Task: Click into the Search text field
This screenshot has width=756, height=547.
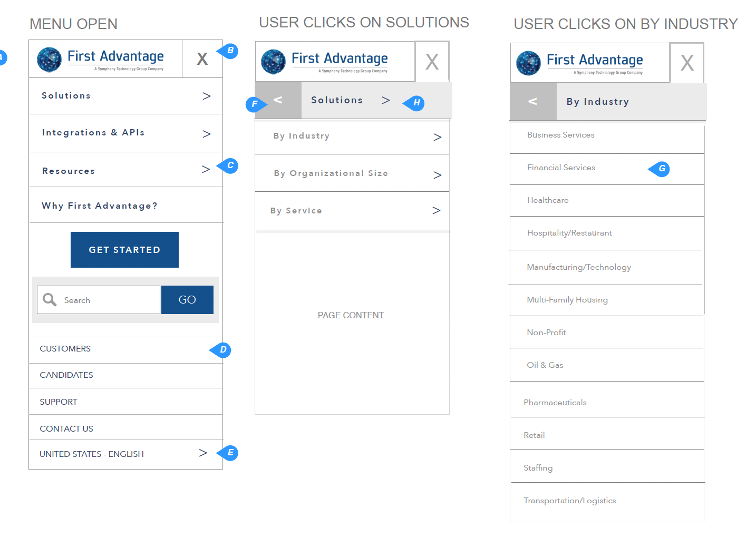Action: click(x=109, y=300)
